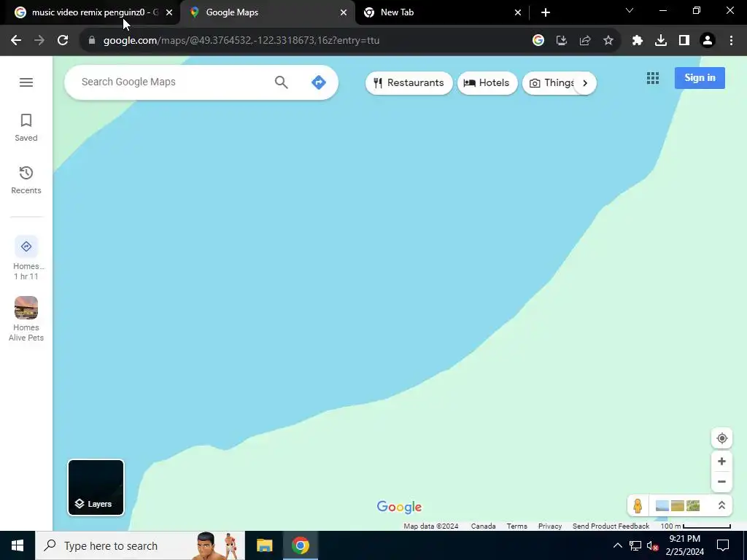Open the imagery thumbnails strip

[x=678, y=506]
